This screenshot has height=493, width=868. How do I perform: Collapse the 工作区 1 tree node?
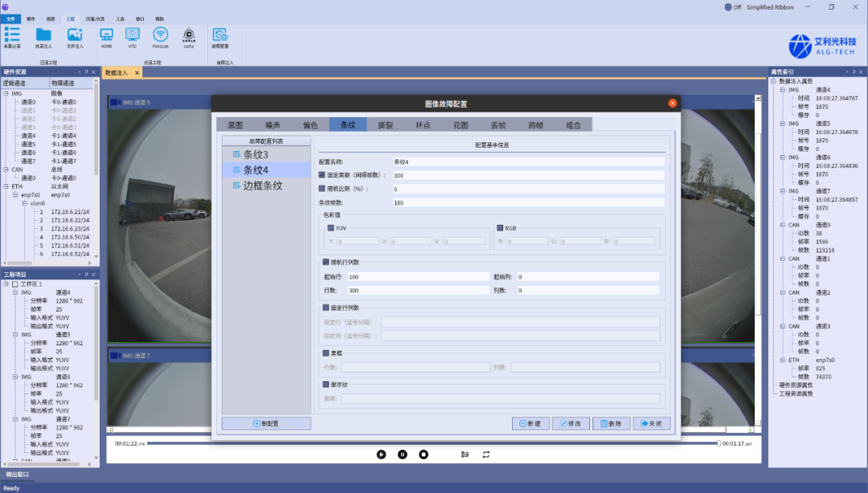click(6, 284)
